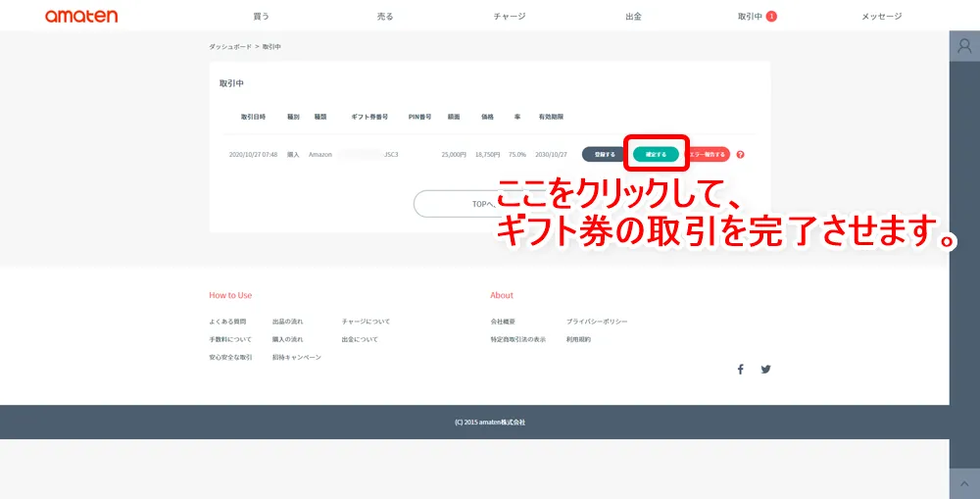Screen dimensions: 980x499
Task: Click the amaten logo
Action: [81, 17]
